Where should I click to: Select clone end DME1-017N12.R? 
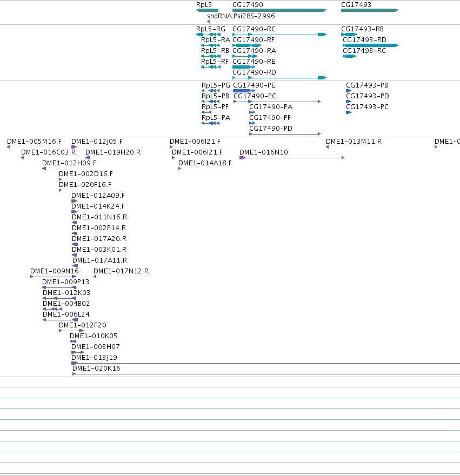click(95, 277)
